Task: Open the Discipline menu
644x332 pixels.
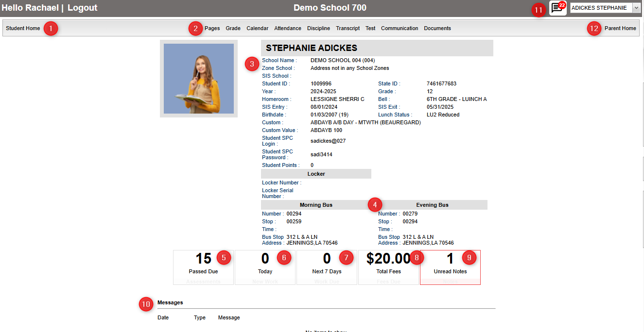Action: click(318, 28)
